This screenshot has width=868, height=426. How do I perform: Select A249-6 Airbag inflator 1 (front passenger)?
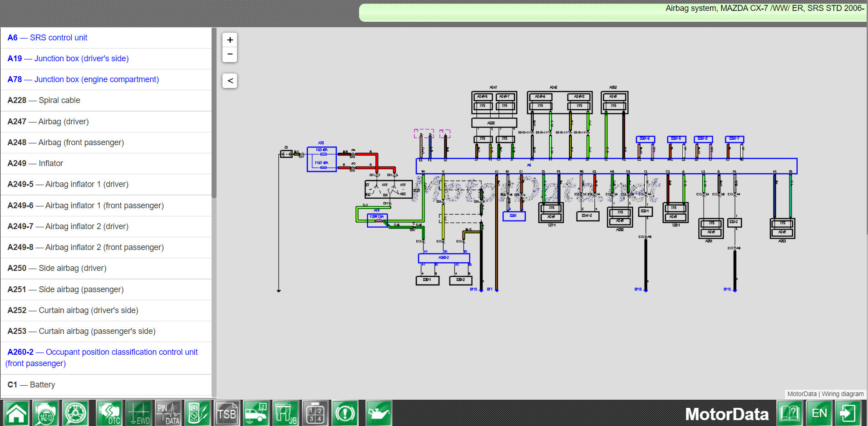106,206
